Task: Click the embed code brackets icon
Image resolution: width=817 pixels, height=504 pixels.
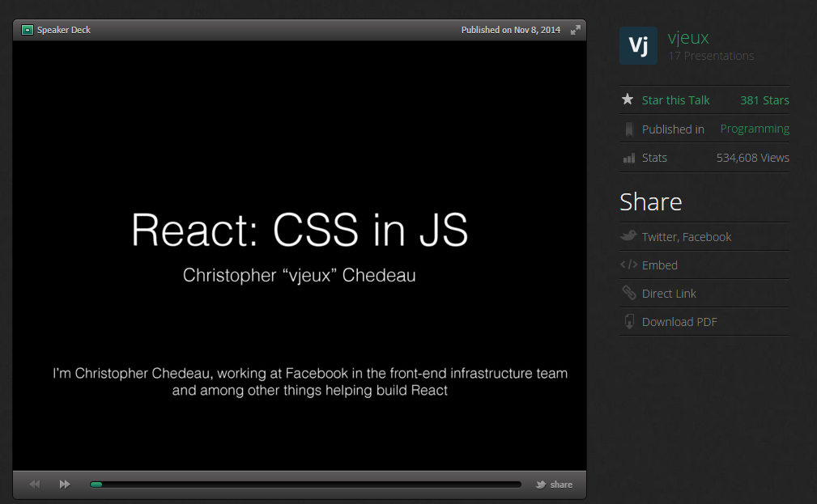Action: [x=629, y=265]
